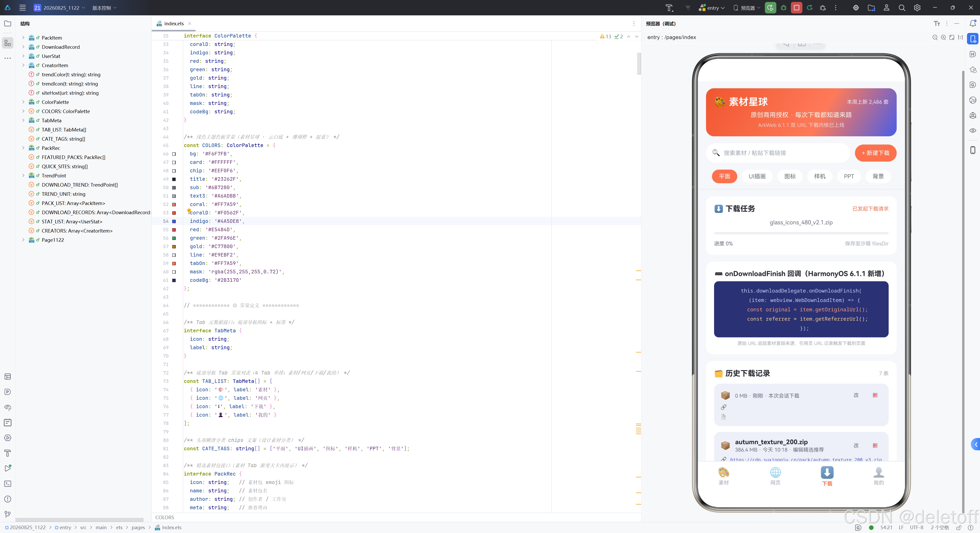Screen dimensions: 980x533
Task: Open the Problems tool window icon
Action: [x=8, y=499]
